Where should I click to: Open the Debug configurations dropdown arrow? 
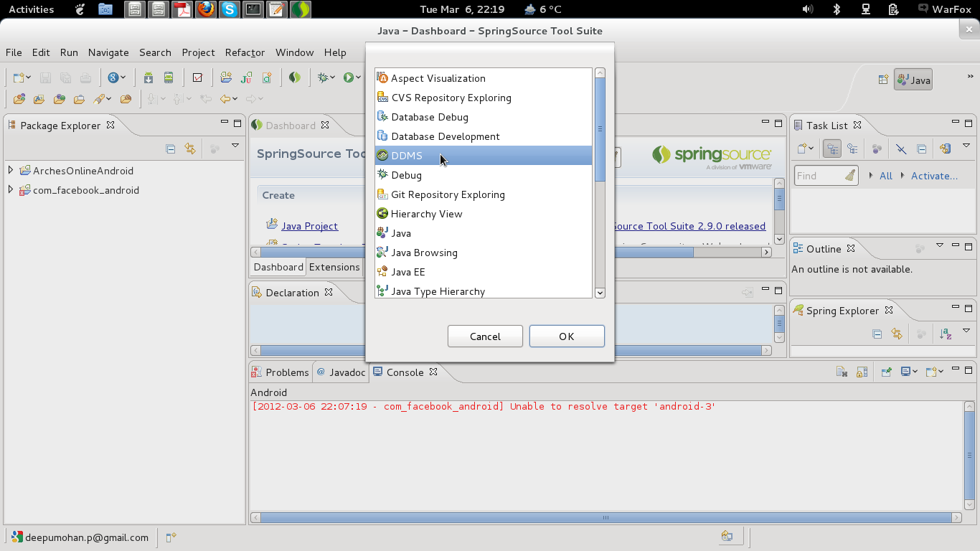click(x=333, y=78)
